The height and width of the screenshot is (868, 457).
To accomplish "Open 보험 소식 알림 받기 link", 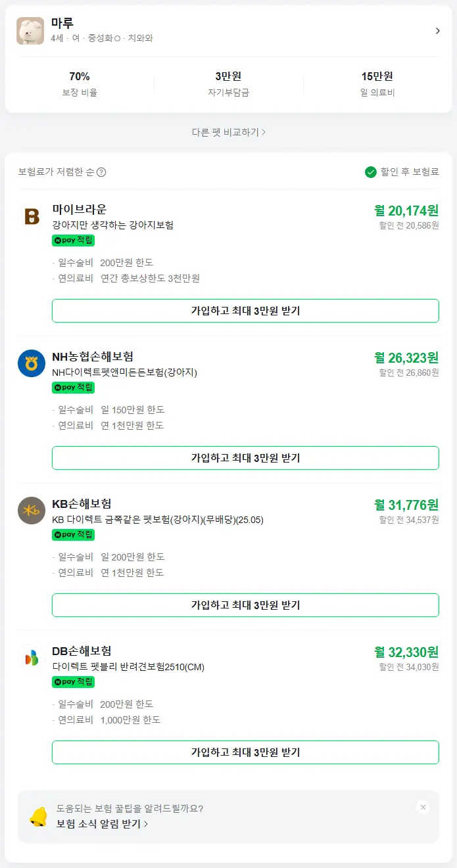I will tap(102, 823).
